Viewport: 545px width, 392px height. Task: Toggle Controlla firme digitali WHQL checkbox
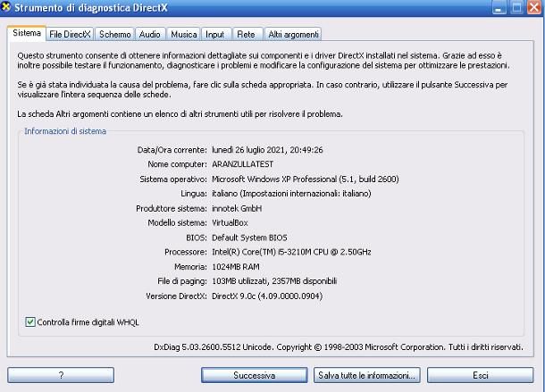[30, 322]
